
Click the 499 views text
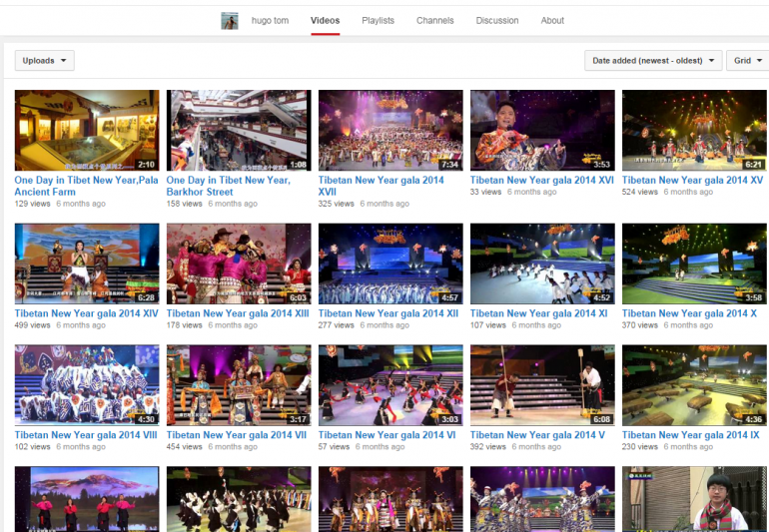pos(32,325)
